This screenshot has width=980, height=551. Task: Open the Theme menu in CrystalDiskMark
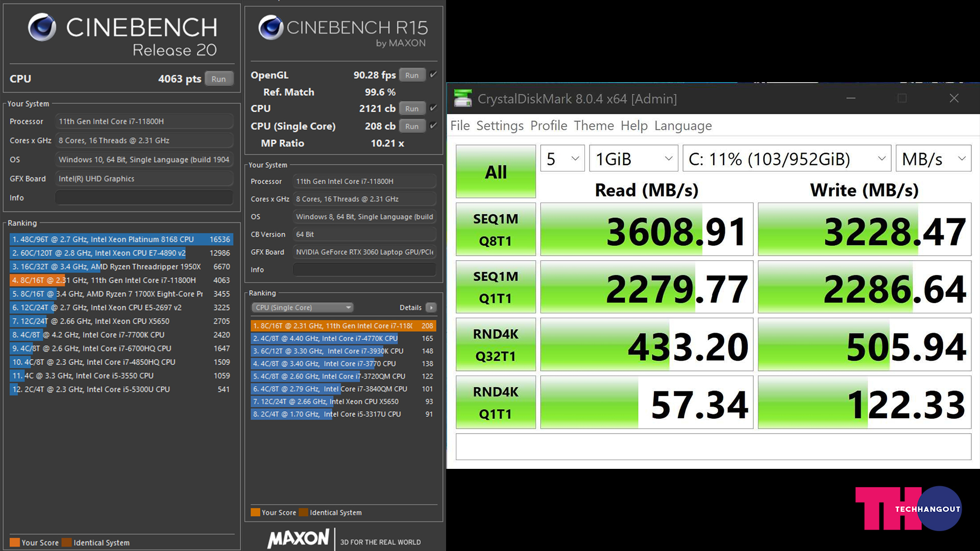(x=594, y=126)
